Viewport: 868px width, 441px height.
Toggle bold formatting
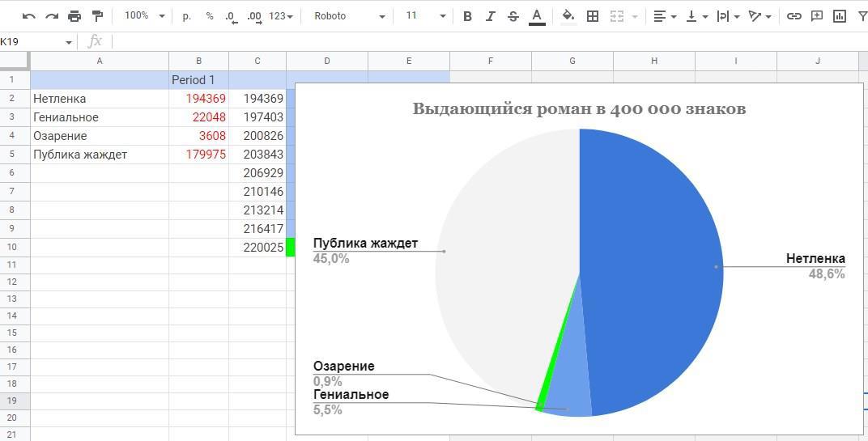[467, 16]
